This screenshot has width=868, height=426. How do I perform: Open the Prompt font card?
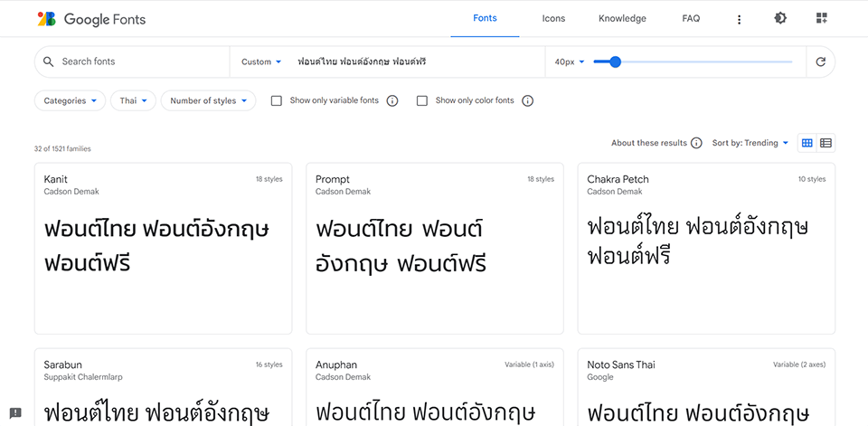(435, 249)
